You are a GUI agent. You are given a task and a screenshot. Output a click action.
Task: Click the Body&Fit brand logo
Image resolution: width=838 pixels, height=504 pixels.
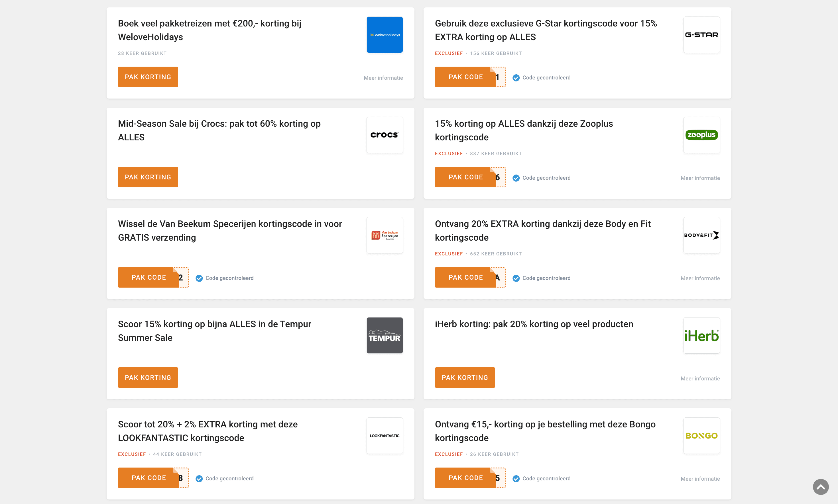[701, 235]
